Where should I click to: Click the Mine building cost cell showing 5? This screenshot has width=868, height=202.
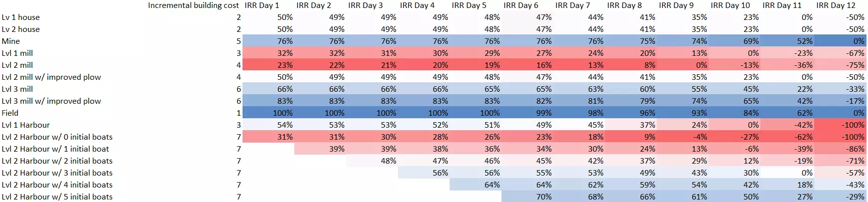tap(239, 41)
